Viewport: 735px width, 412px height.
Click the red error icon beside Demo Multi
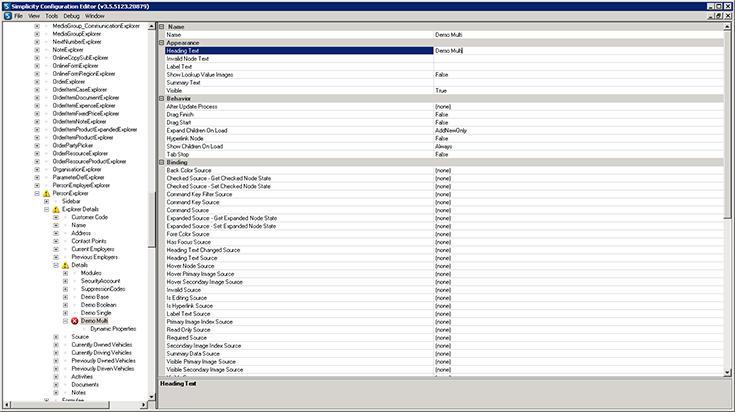75,321
